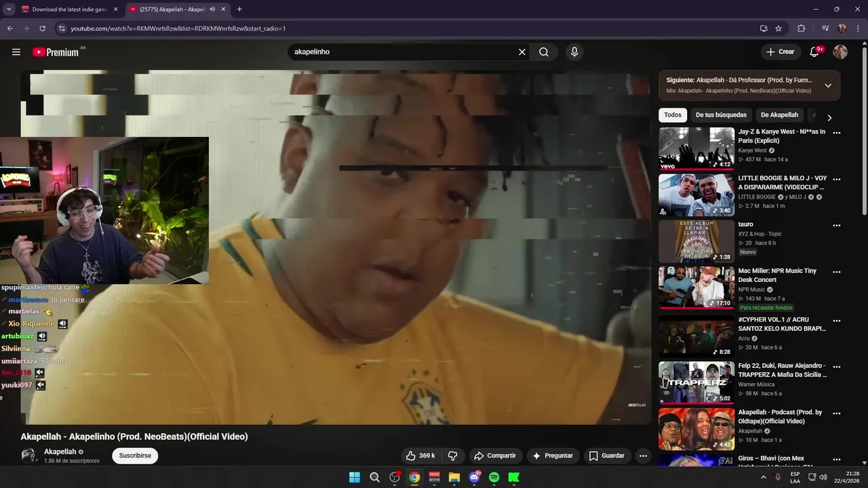
Task: Dislike the video with thumbs down
Action: pyautogui.click(x=453, y=455)
